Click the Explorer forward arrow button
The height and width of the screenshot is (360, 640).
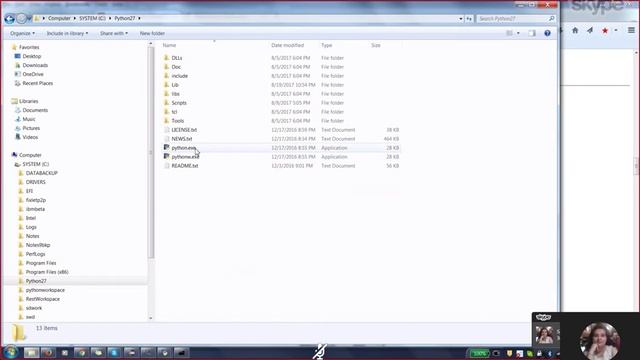click(x=21, y=18)
